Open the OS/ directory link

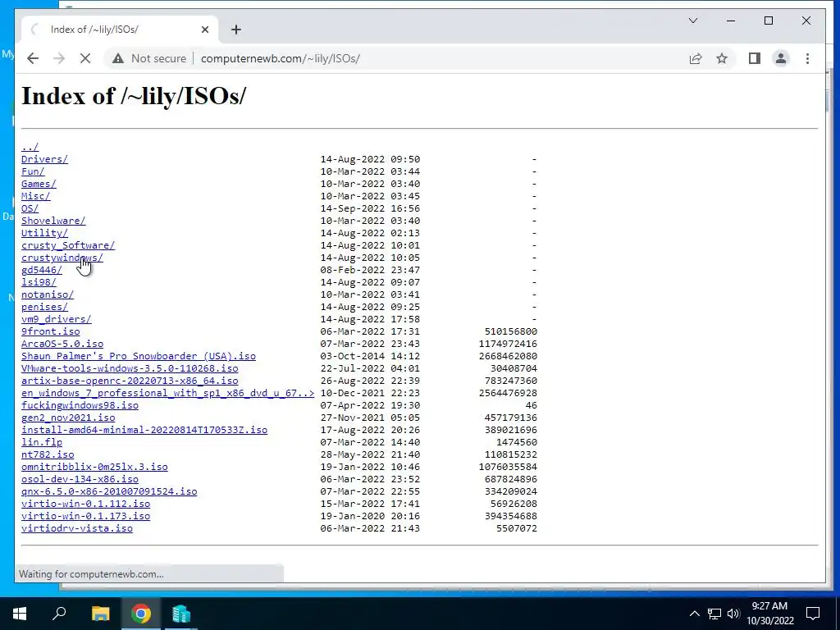pyautogui.click(x=30, y=208)
